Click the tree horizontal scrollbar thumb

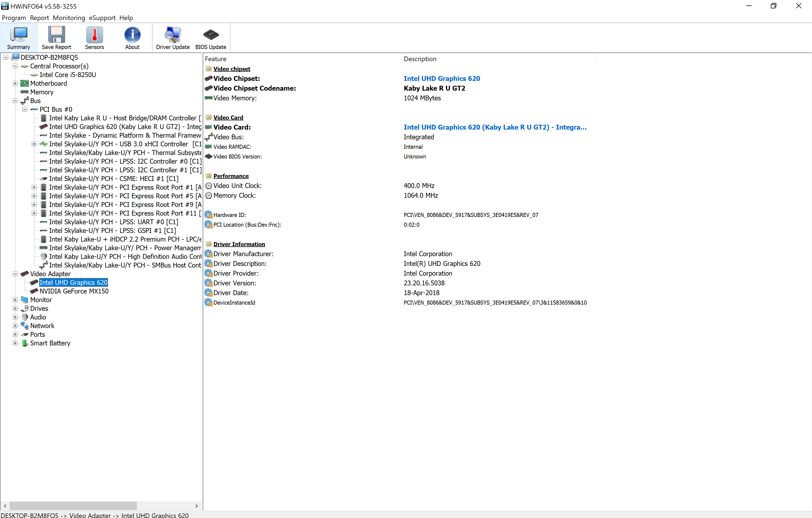pyautogui.click(x=73, y=506)
